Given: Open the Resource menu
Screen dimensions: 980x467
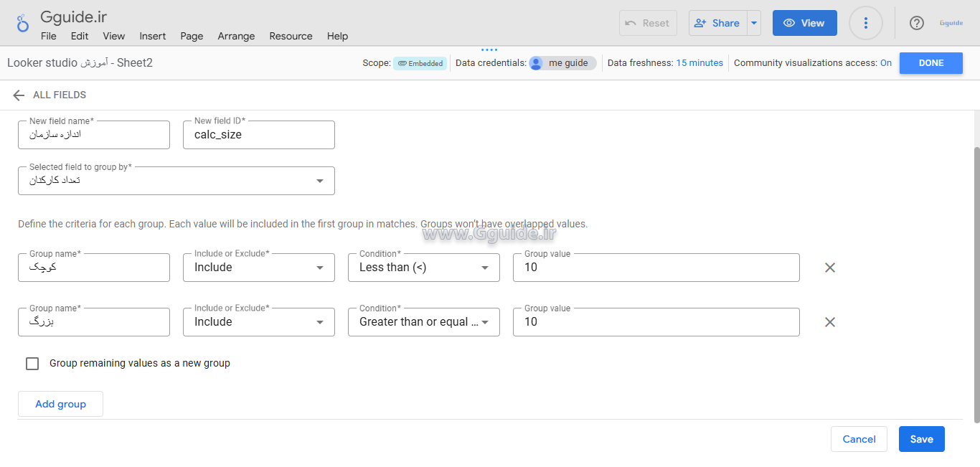Looking at the screenshot, I should (291, 36).
